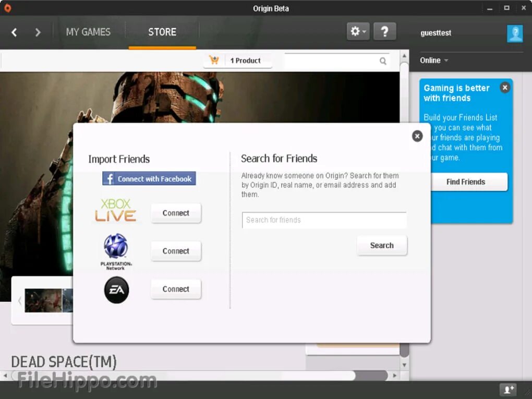The image size is (532, 399).
Task: Click the guesttest avatar picture
Action: pos(514,33)
